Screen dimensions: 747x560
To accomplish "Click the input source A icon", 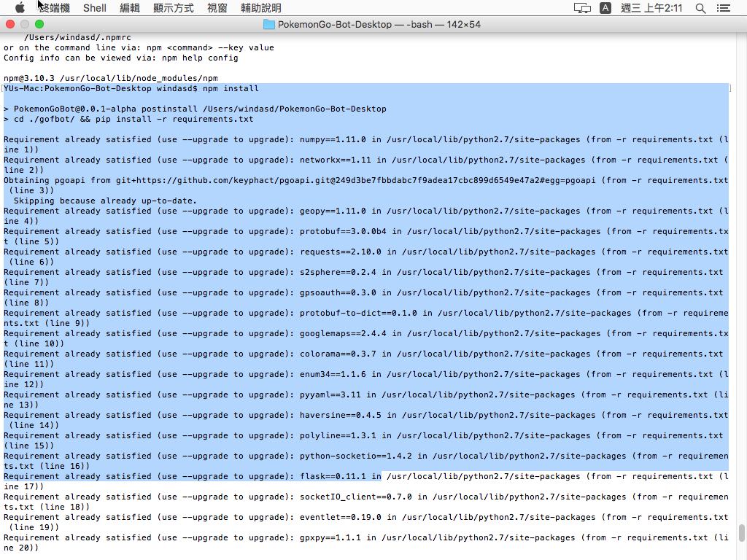I will (605, 7).
